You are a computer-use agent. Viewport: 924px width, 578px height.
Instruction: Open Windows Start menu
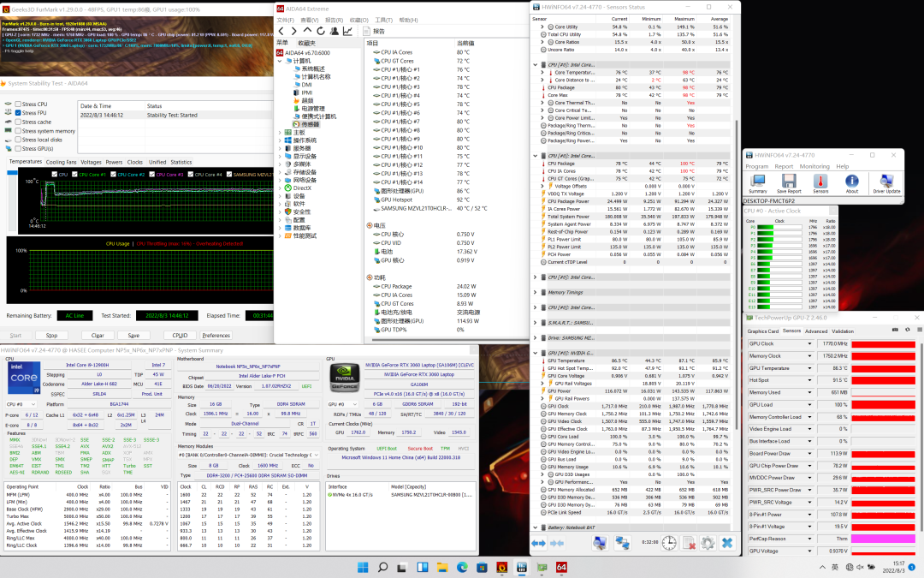point(363,568)
